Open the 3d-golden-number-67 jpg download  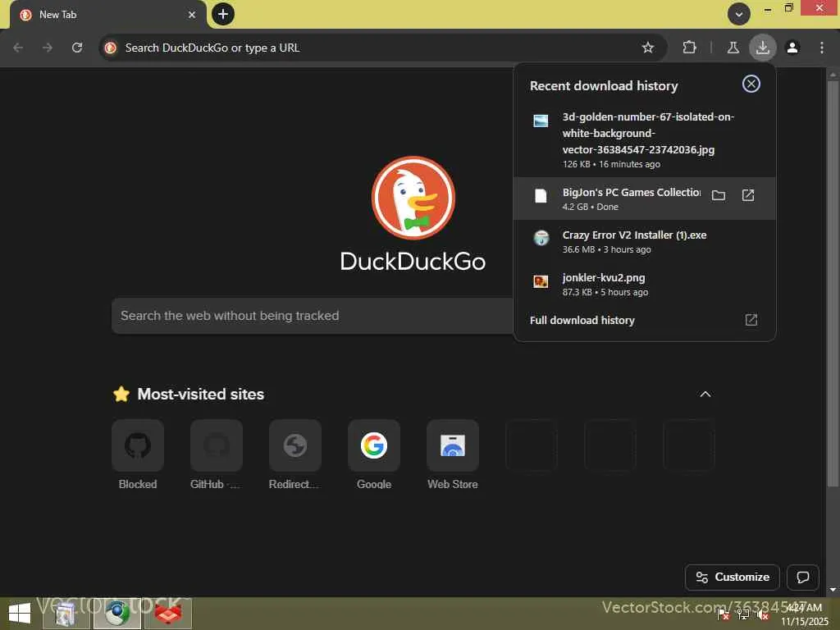tap(645, 139)
